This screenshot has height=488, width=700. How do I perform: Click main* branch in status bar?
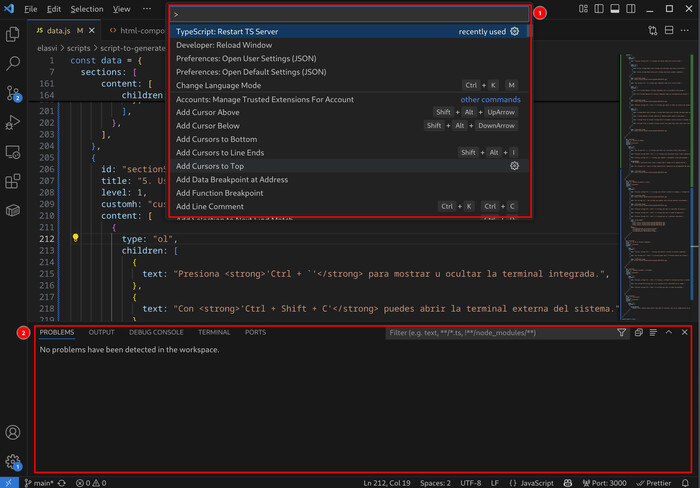(x=39, y=483)
